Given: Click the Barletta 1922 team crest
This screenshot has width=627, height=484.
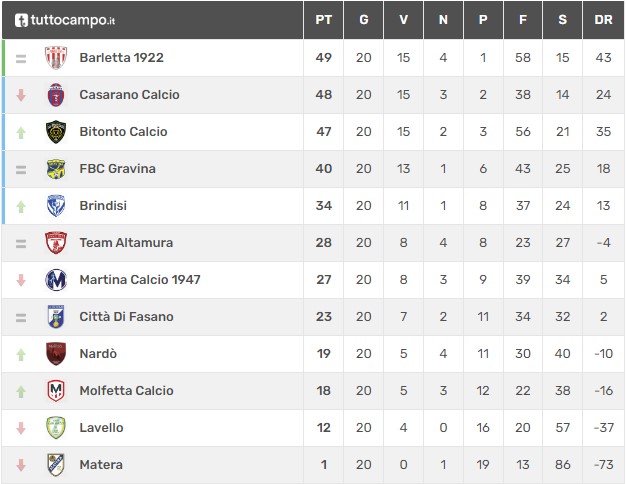Looking at the screenshot, I should point(56,58).
